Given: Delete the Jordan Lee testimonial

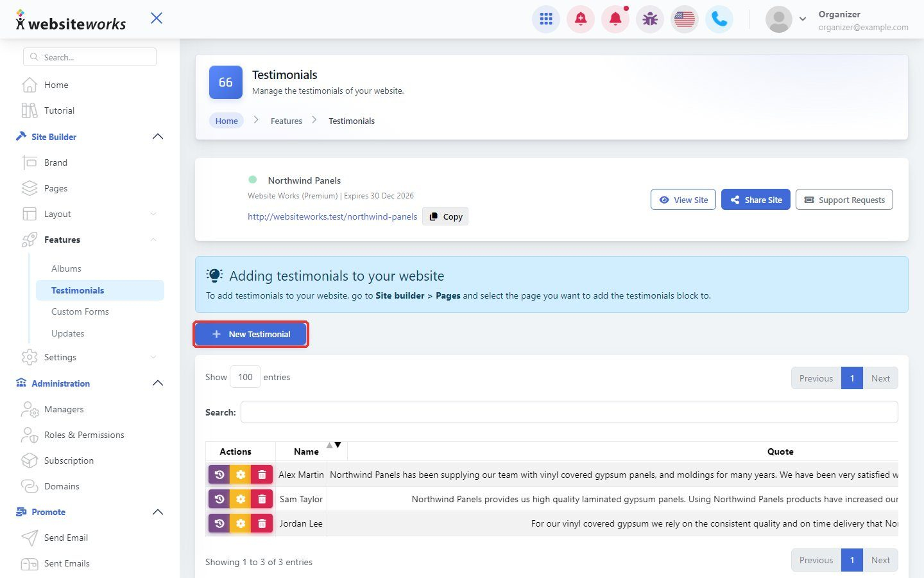Looking at the screenshot, I should [262, 523].
